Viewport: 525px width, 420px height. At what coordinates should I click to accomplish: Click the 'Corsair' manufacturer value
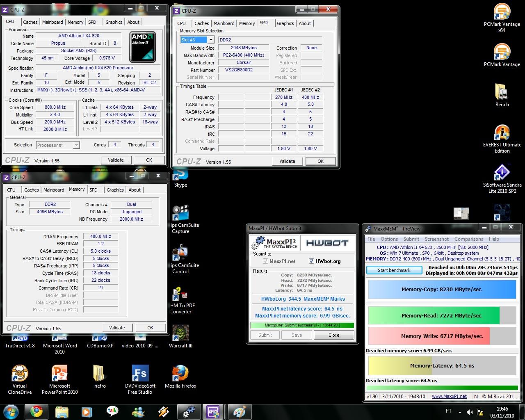coord(244,62)
